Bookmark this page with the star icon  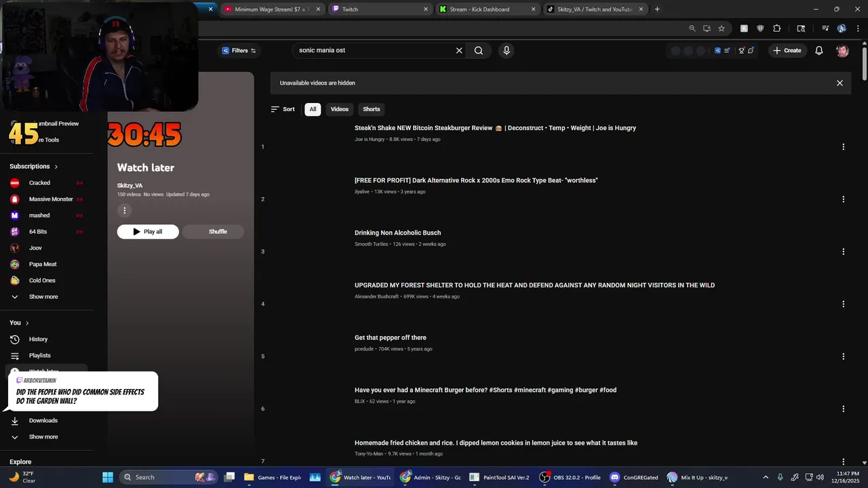pos(722,28)
